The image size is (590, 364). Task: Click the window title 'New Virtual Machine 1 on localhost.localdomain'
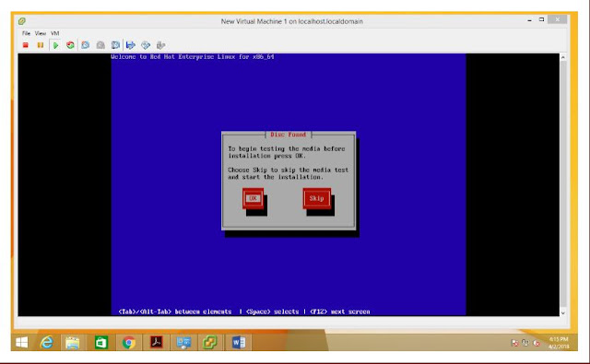(x=291, y=21)
